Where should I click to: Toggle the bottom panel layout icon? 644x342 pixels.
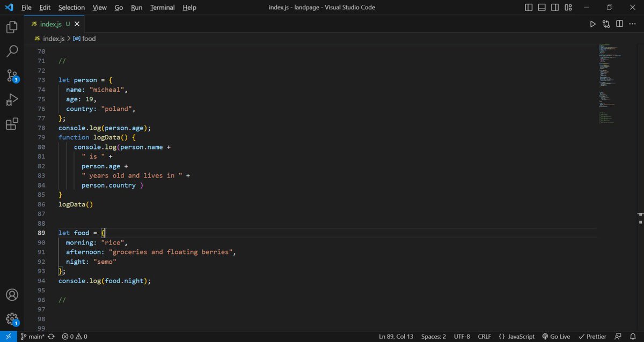(541, 8)
